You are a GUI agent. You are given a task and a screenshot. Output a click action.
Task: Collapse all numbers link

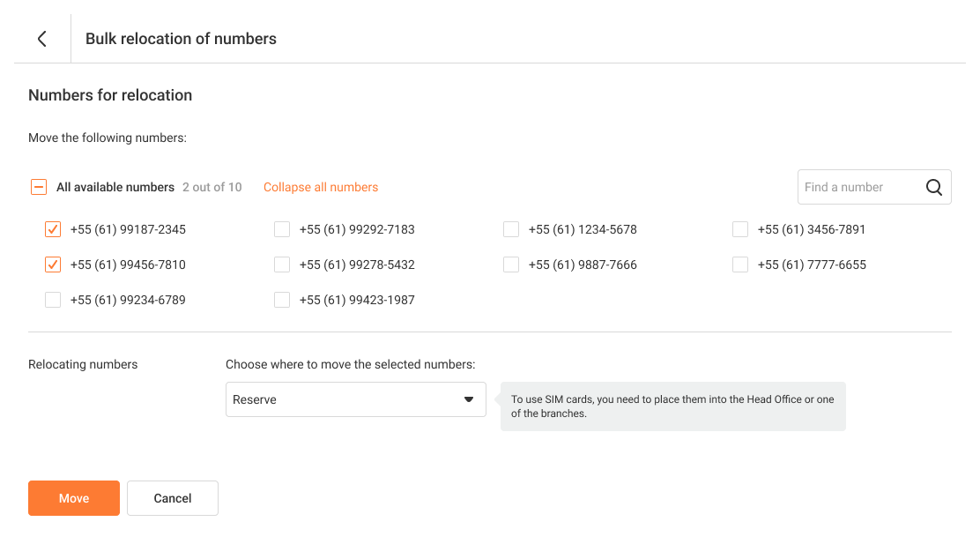321,187
